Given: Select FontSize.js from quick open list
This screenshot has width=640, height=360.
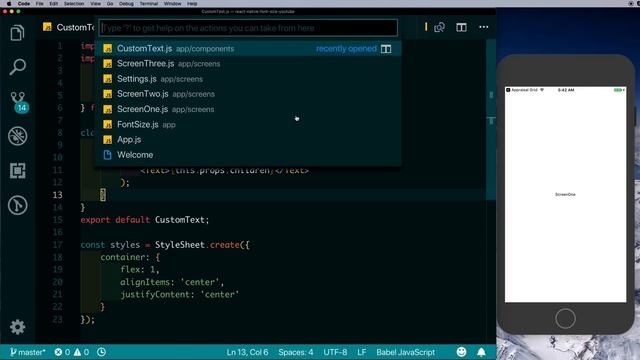Looking at the screenshot, I should pyautogui.click(x=248, y=124).
